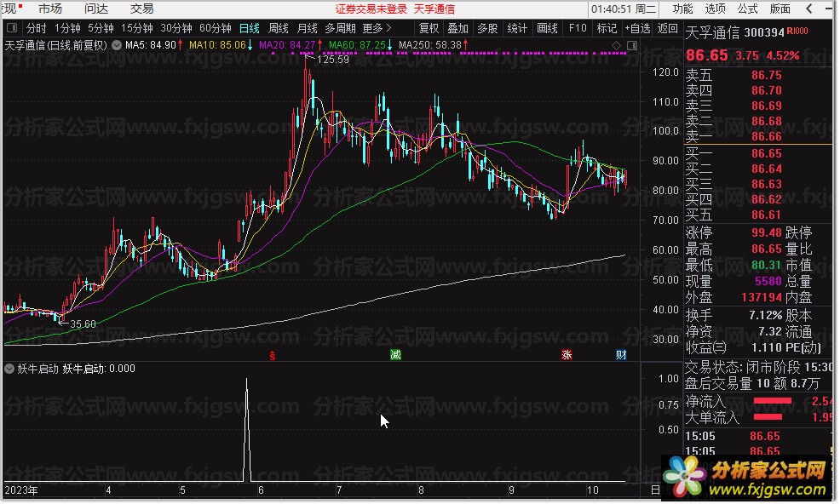The image size is (840, 504).
Task: Click the R1000 tag beside stock code
Action: pos(797,31)
